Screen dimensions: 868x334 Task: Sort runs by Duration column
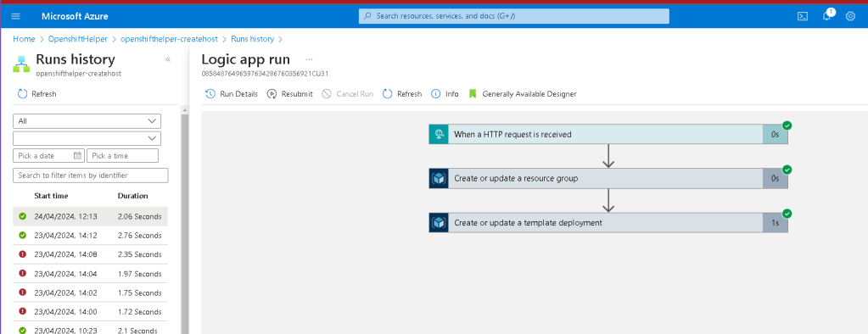coord(133,196)
